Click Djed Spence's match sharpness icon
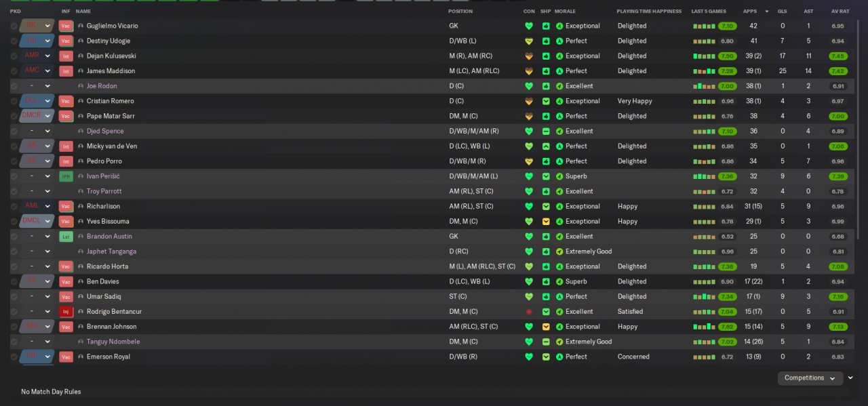 click(546, 131)
